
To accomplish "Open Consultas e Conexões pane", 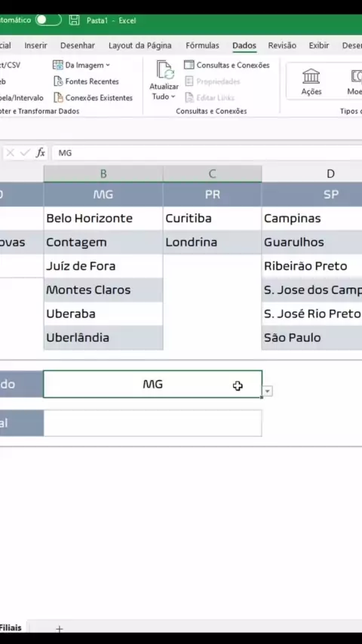I will coord(227,65).
